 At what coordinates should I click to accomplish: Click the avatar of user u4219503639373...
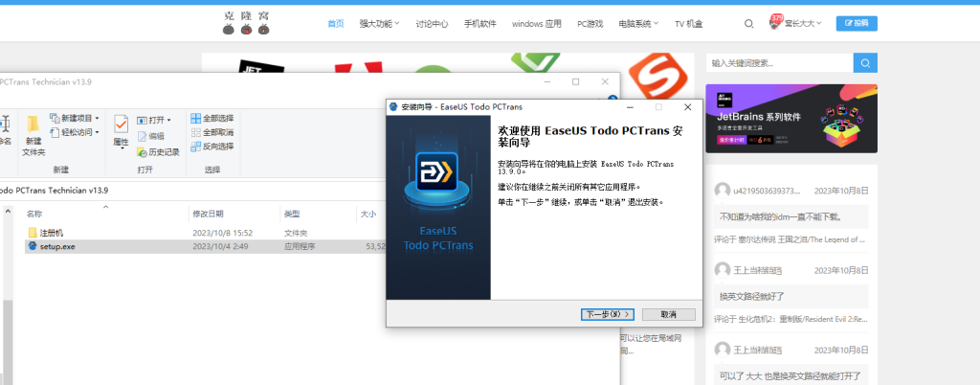click(x=723, y=191)
